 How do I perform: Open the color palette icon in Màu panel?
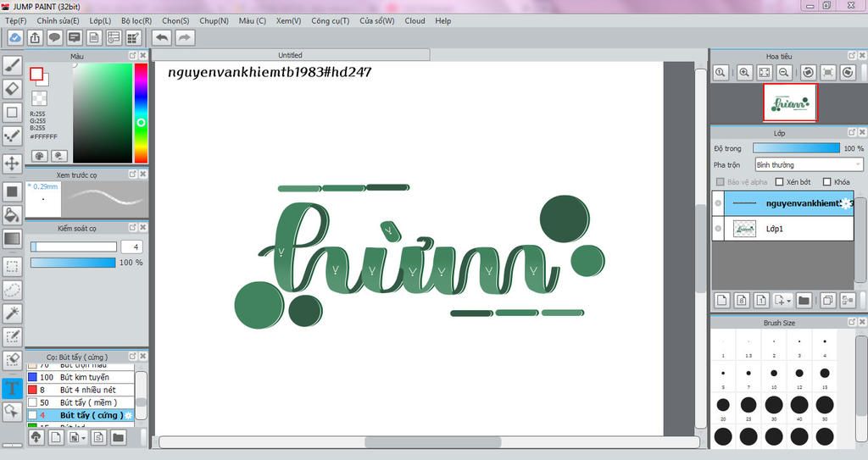pyautogui.click(x=39, y=156)
